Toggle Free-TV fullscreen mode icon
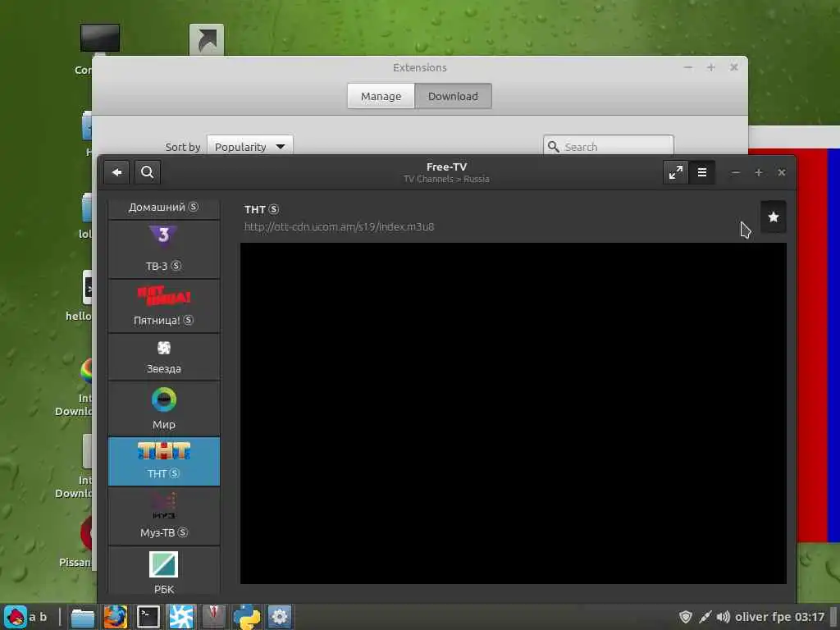 [x=676, y=172]
